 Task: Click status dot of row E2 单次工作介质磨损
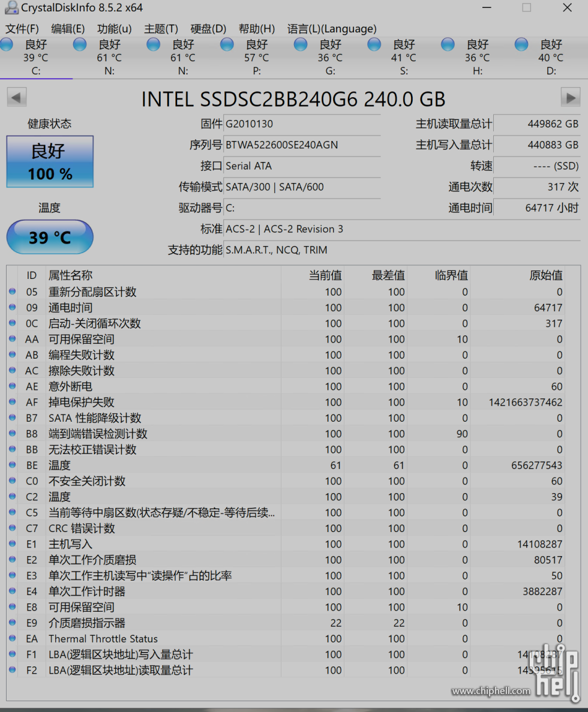click(12, 559)
